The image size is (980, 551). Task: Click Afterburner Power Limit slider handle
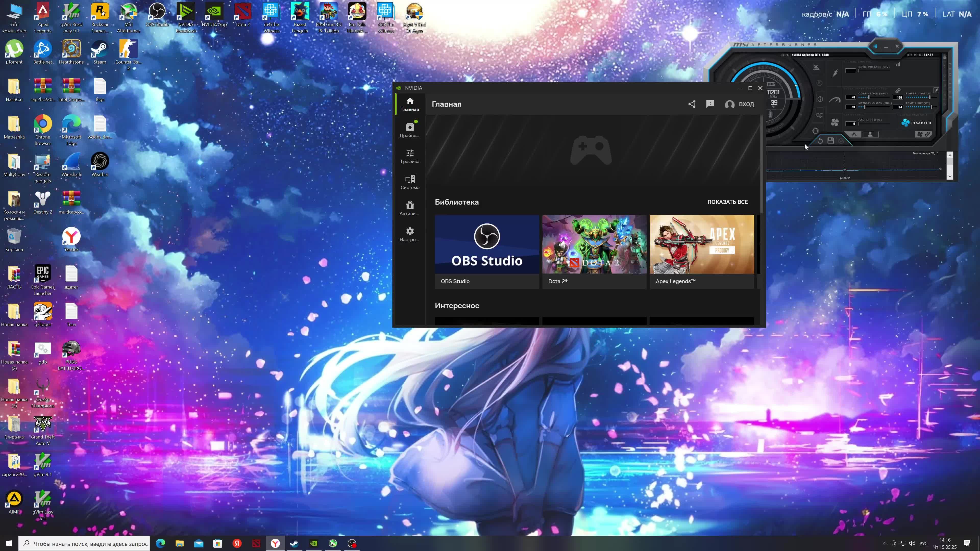pos(930,97)
